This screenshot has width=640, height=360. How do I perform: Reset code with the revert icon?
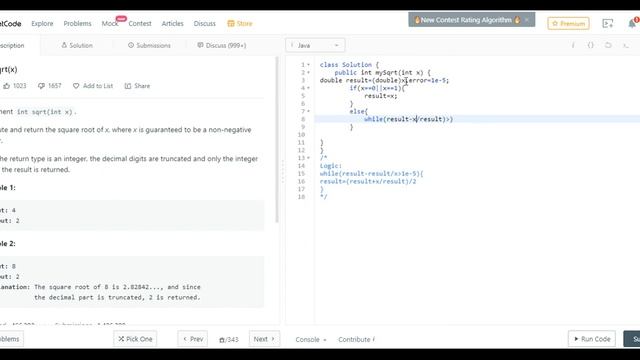(608, 45)
